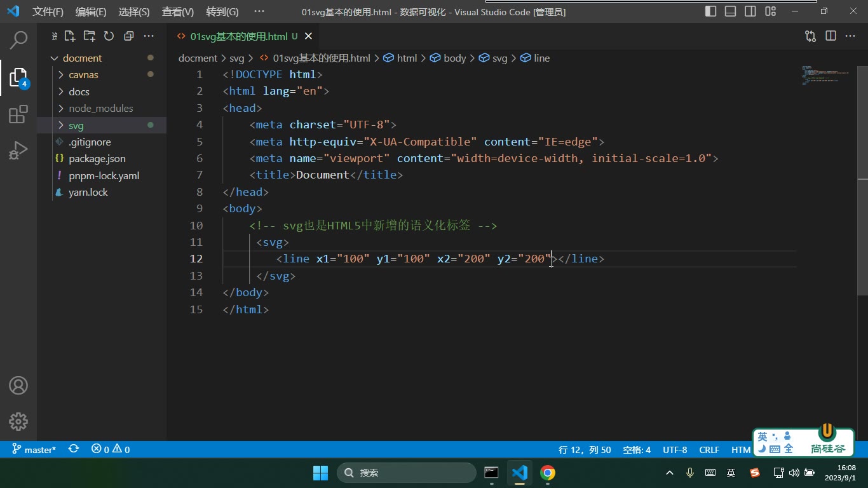This screenshot has height=488, width=868.
Task: Expand the cavnas folder
Action: 102,74
